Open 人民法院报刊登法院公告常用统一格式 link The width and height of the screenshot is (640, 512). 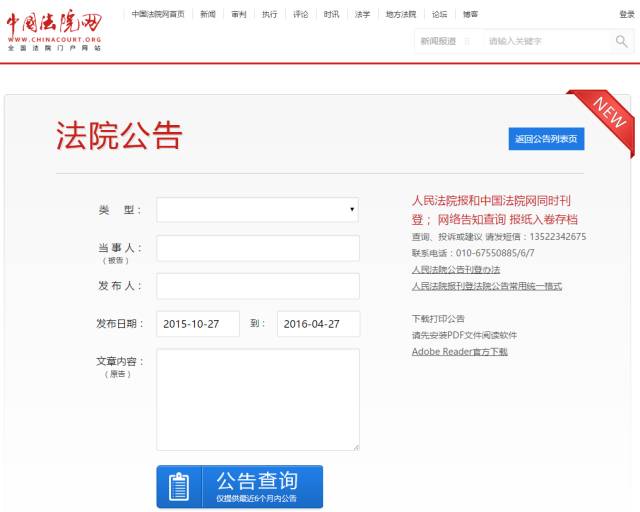487,286
